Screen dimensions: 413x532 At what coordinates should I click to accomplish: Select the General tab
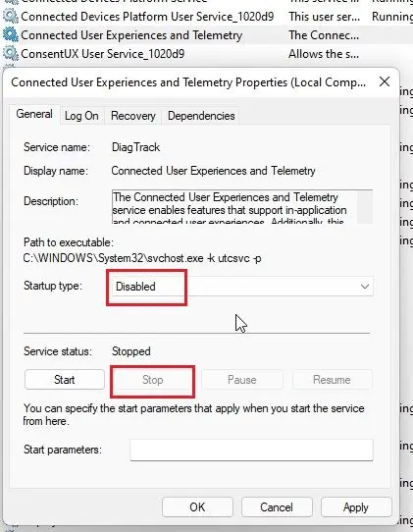coord(34,114)
